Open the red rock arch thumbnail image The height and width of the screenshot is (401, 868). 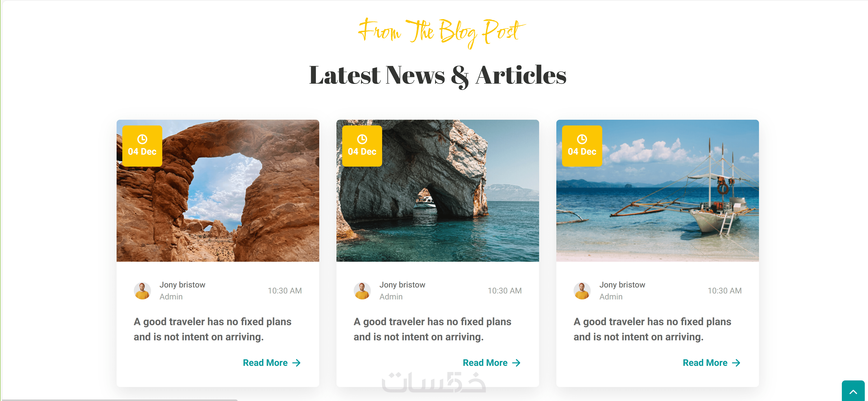[x=218, y=191]
